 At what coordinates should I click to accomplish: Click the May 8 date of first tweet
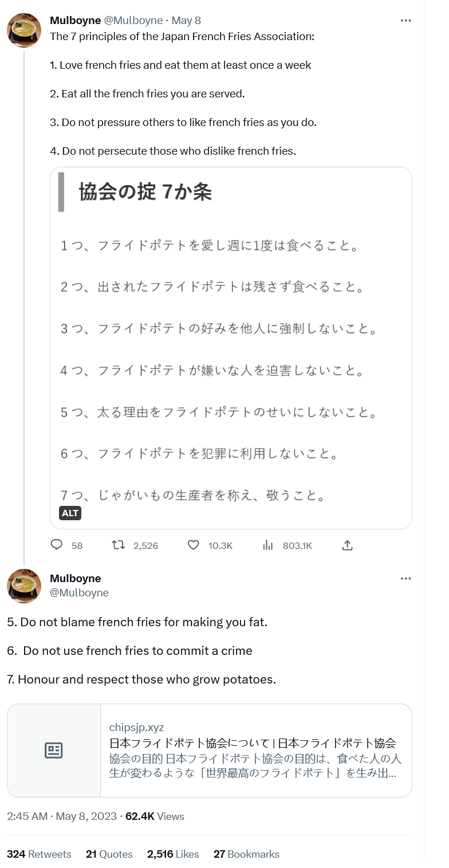click(x=186, y=21)
